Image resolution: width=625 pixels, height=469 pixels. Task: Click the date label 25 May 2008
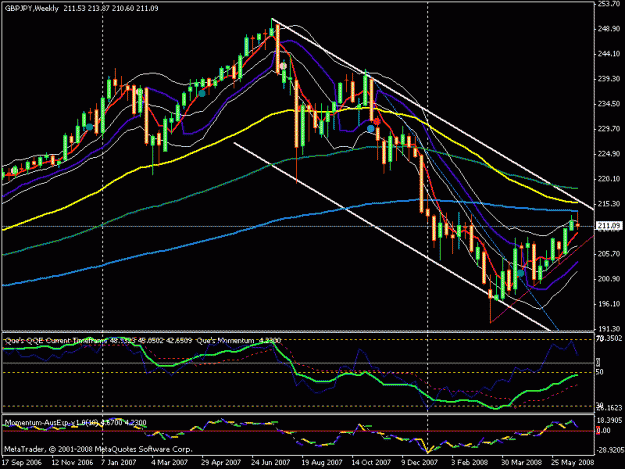pos(572,463)
